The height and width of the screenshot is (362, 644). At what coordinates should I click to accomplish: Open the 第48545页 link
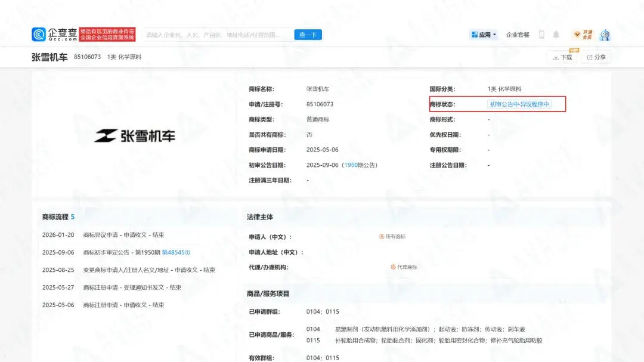coord(176,252)
